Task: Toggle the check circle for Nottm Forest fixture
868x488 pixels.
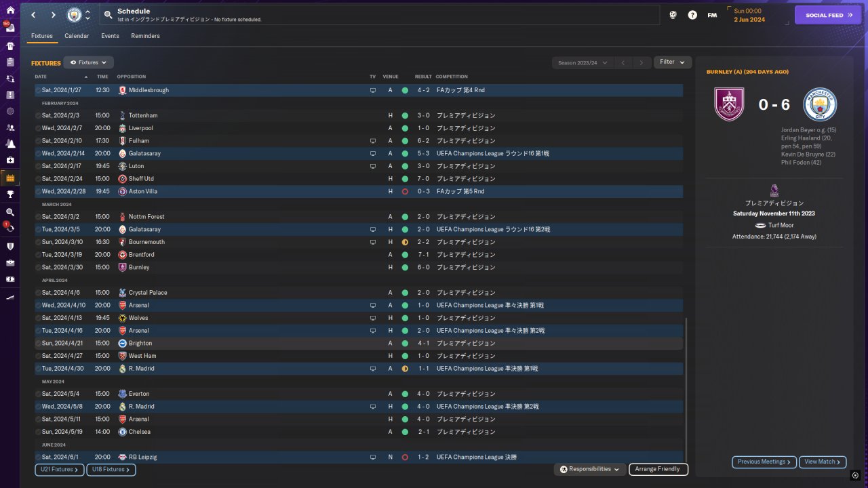Action: click(38, 217)
